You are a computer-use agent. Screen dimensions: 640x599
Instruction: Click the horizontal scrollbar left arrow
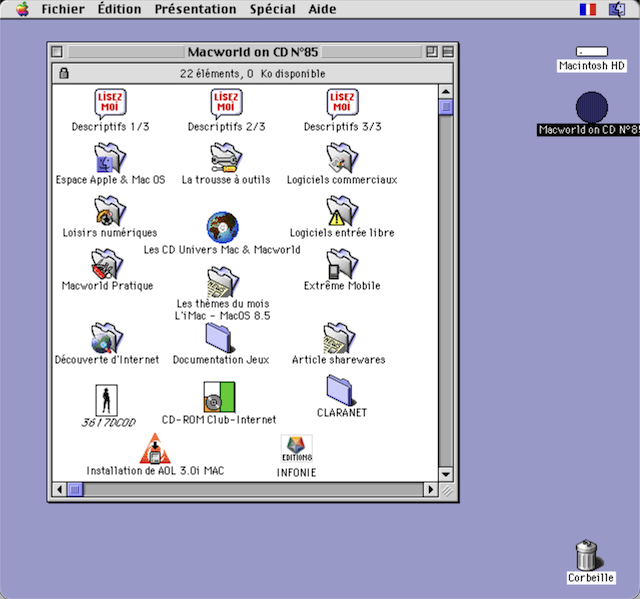click(60, 489)
